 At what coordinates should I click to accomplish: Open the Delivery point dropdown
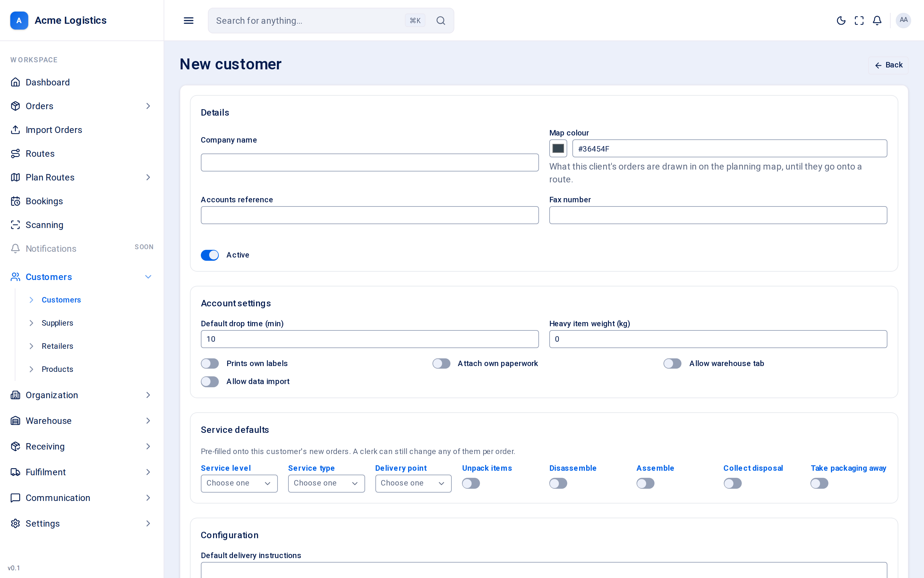[x=413, y=484]
